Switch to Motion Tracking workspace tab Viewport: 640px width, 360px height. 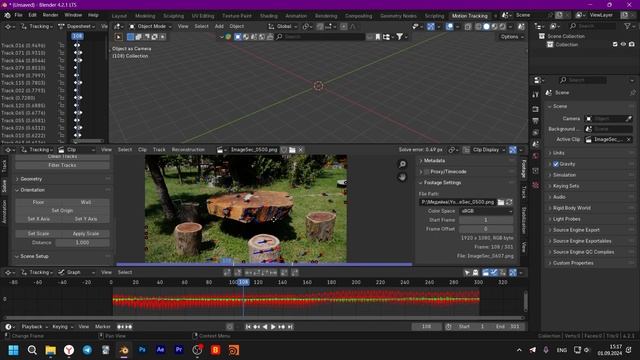(469, 16)
